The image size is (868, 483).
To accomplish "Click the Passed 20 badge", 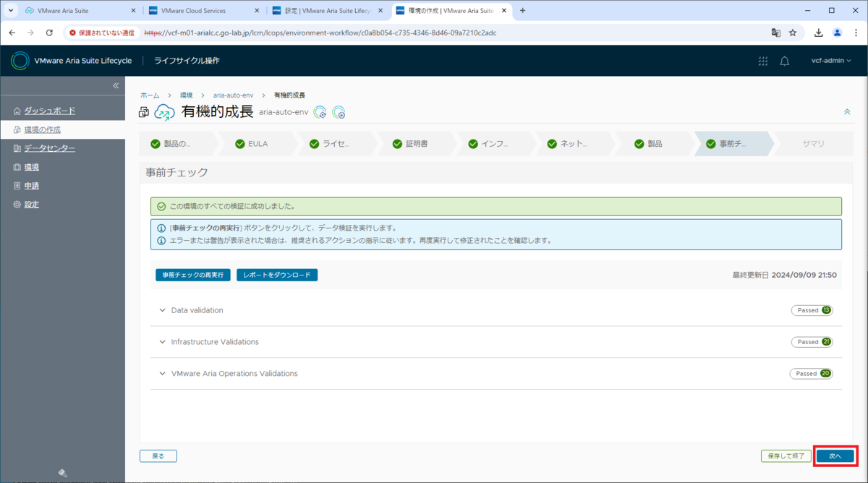I will click(811, 374).
